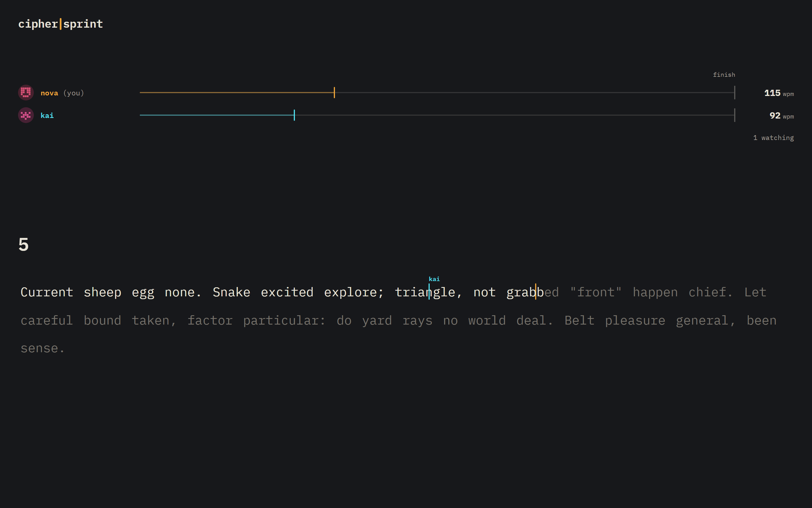Click the word "excited" in the passage

click(287, 292)
